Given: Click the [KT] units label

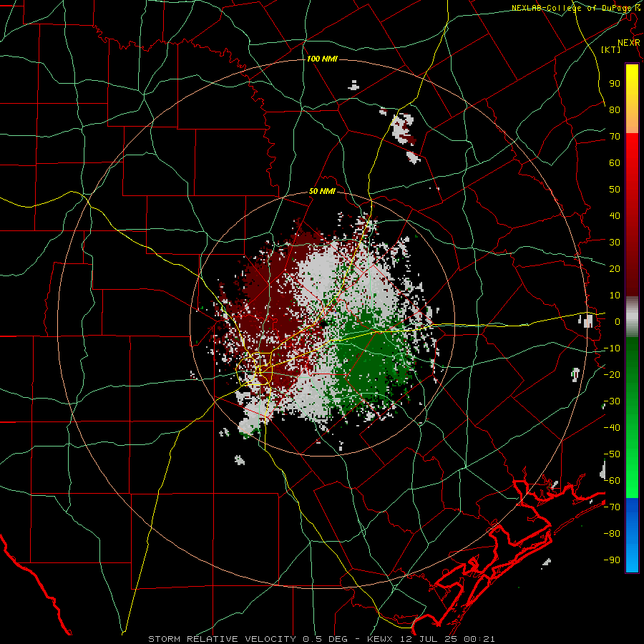Looking at the screenshot, I should pos(610,49).
